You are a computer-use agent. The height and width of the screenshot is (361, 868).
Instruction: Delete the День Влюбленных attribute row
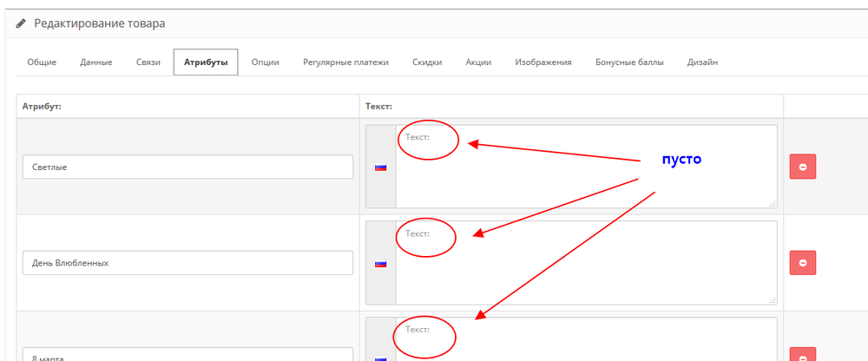click(802, 262)
